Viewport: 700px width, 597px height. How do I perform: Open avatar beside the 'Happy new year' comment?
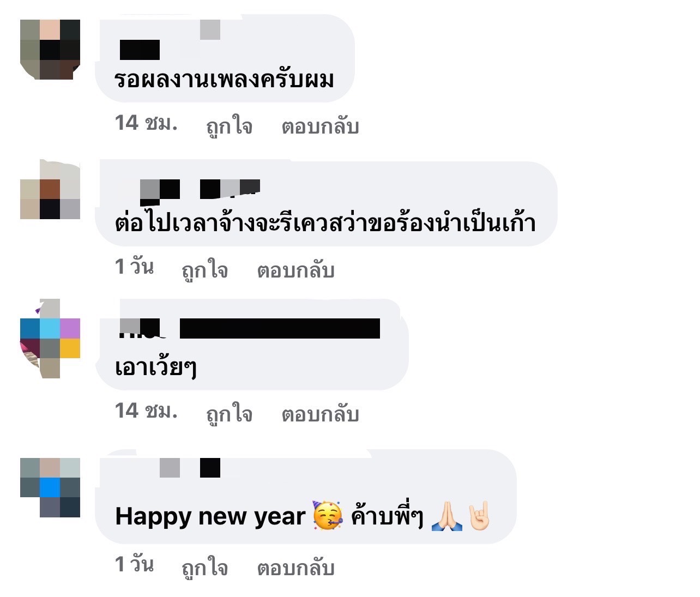(x=50, y=487)
